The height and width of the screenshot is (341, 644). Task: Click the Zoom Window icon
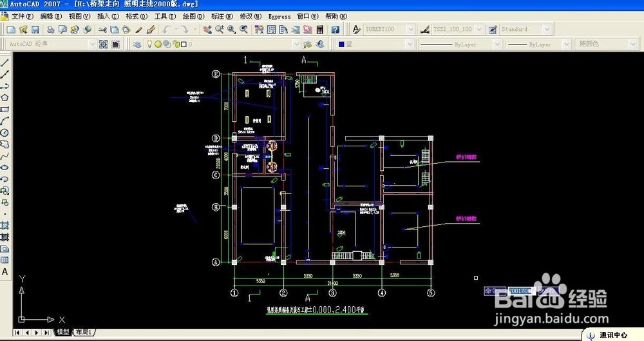[x=232, y=29]
